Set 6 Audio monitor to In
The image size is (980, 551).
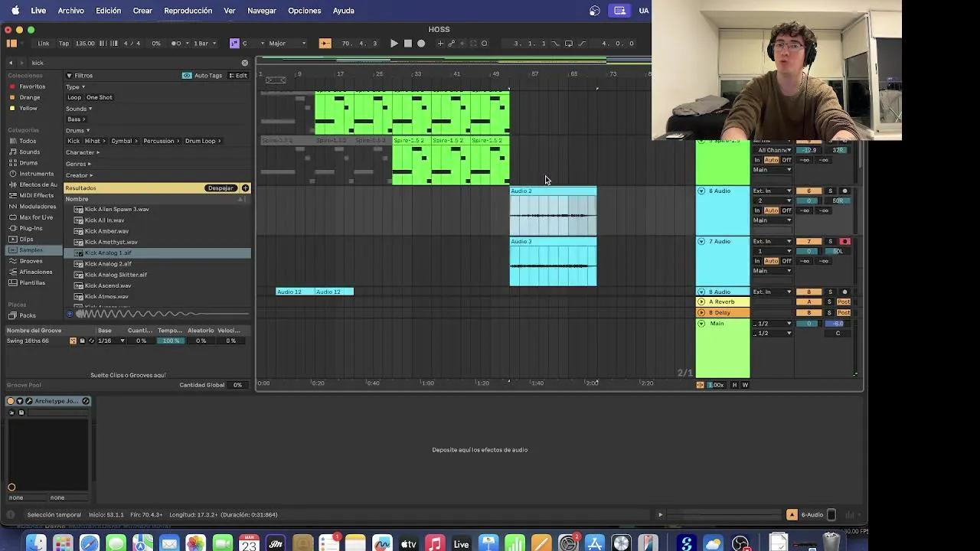point(757,210)
